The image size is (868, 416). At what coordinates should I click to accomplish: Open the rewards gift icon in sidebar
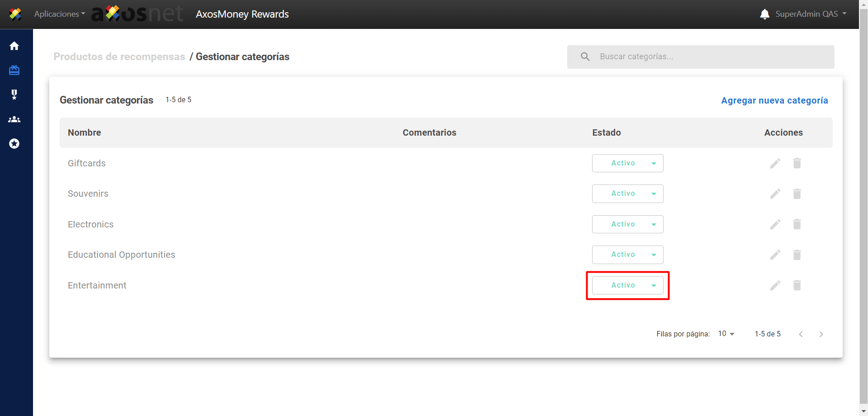pyautogui.click(x=14, y=70)
